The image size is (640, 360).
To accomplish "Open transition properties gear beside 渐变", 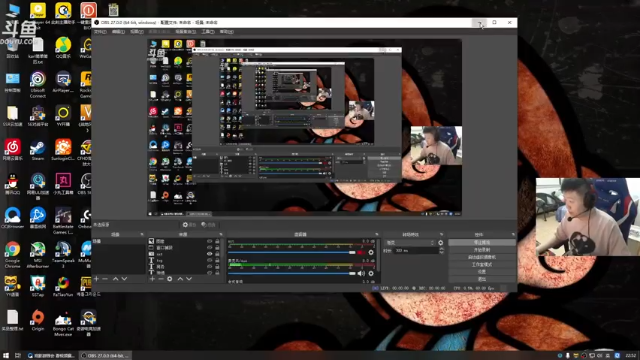I will click(441, 243).
